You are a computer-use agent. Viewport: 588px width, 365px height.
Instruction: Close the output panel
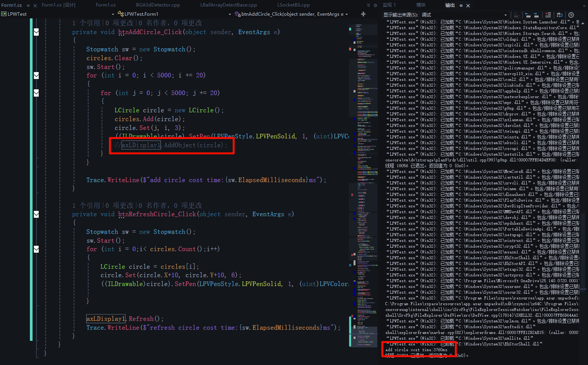468,5
